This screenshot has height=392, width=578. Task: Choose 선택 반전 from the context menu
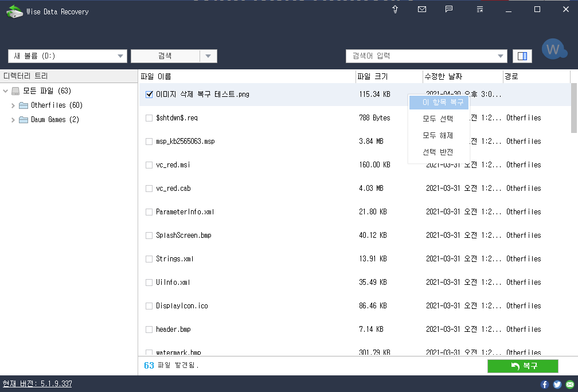(439, 152)
